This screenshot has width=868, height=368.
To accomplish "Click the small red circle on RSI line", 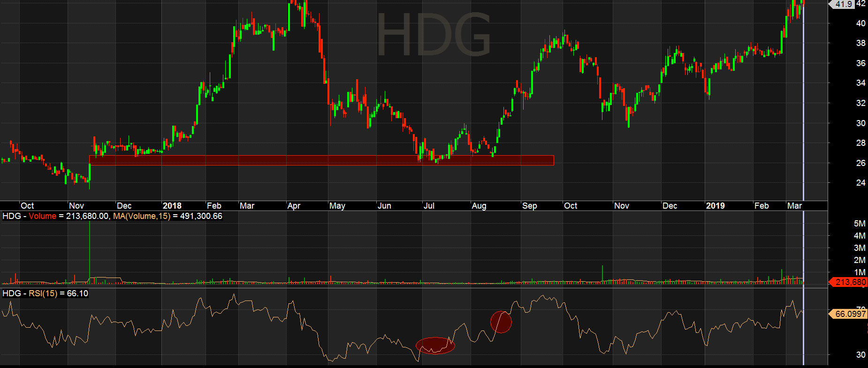I will pos(501,322).
